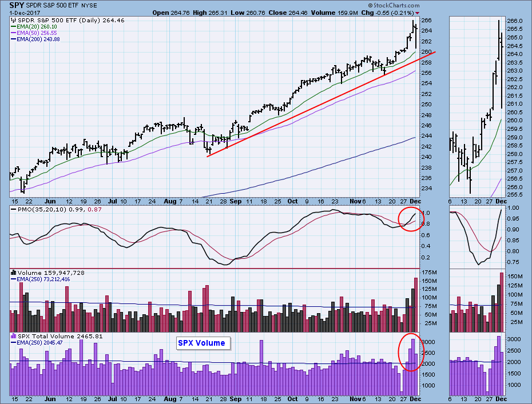
Task: Click the candlestick icon beside SPDR S&P 500 ETF (Daily)
Action: [14, 21]
